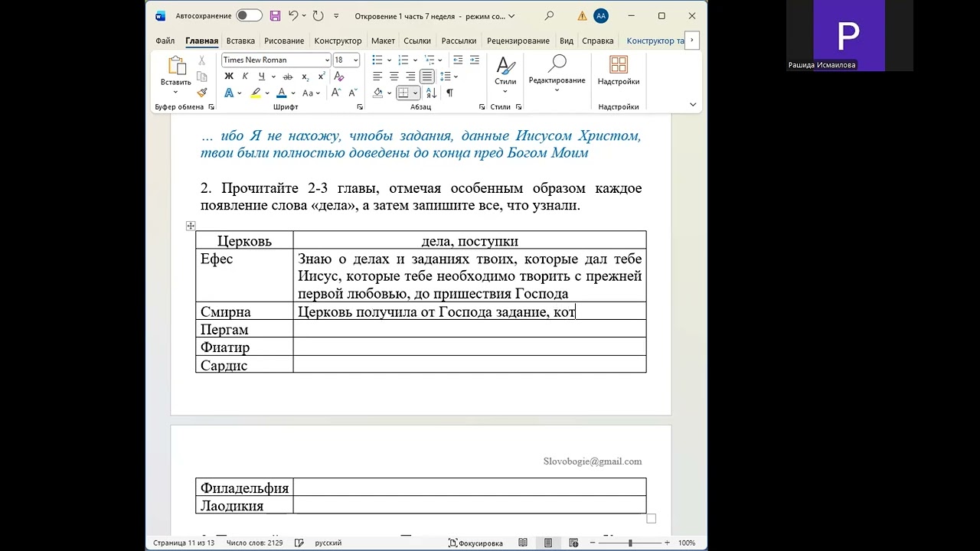The width and height of the screenshot is (980, 551).
Task: Increase paragraph indent
Action: click(476, 60)
